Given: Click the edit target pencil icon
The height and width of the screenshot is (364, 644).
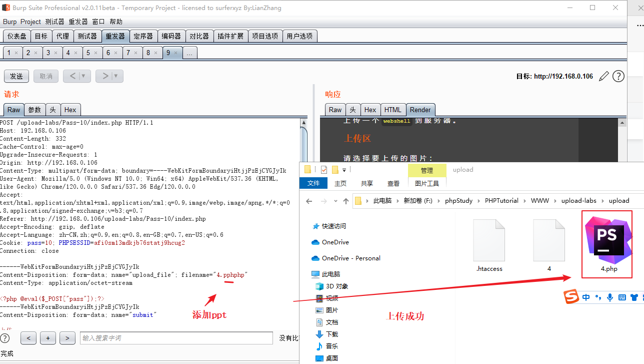Looking at the screenshot, I should [604, 76].
